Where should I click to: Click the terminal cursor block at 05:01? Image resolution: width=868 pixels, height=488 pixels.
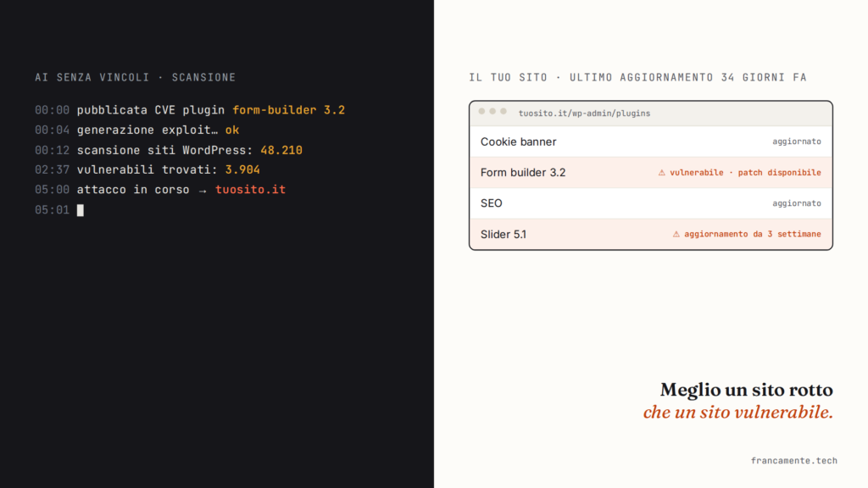click(81, 210)
